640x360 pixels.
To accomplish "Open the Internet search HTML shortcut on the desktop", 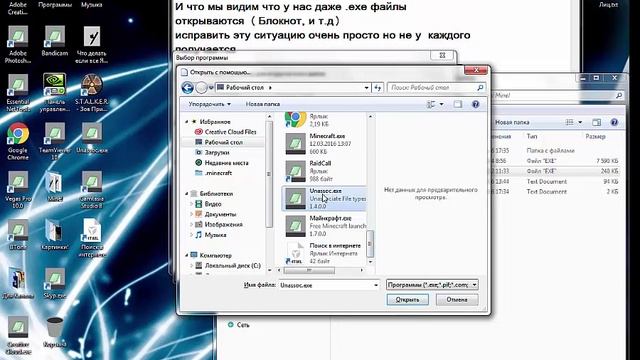I will [92, 239].
